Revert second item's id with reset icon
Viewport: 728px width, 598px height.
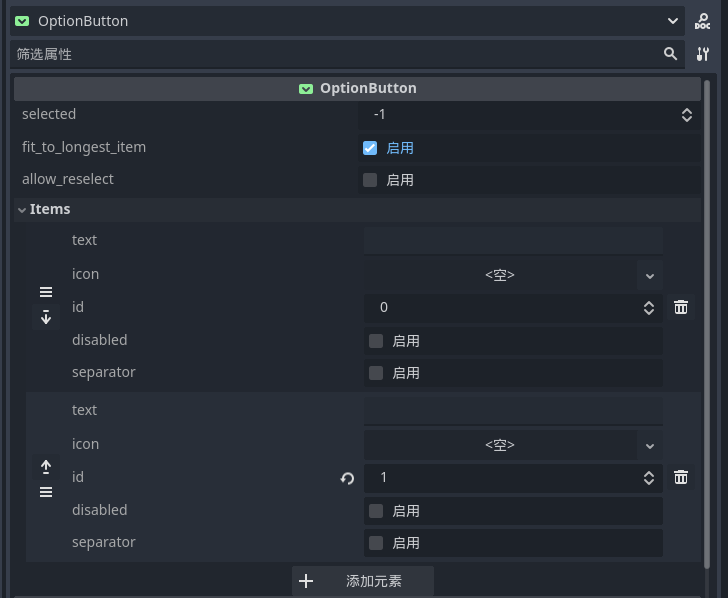click(347, 478)
